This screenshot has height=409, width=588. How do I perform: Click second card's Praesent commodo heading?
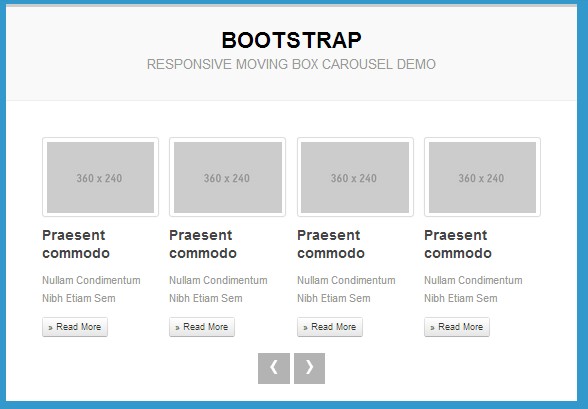coord(203,244)
